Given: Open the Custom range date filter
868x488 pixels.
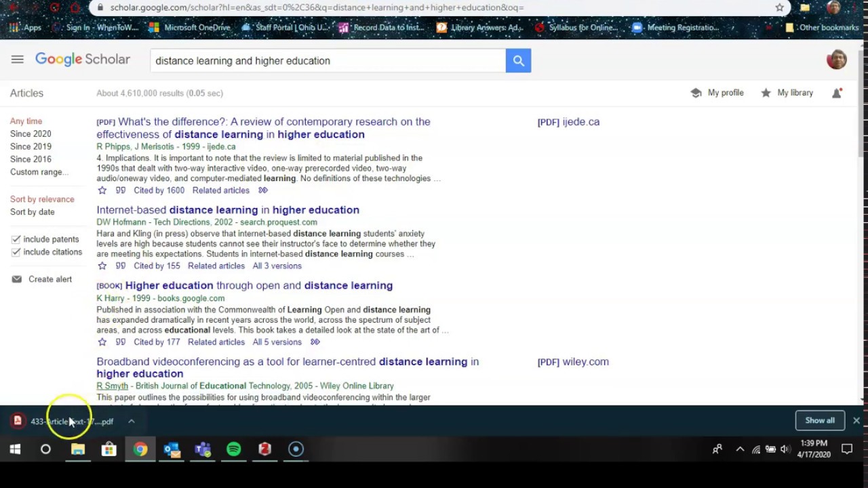Looking at the screenshot, I should (39, 172).
